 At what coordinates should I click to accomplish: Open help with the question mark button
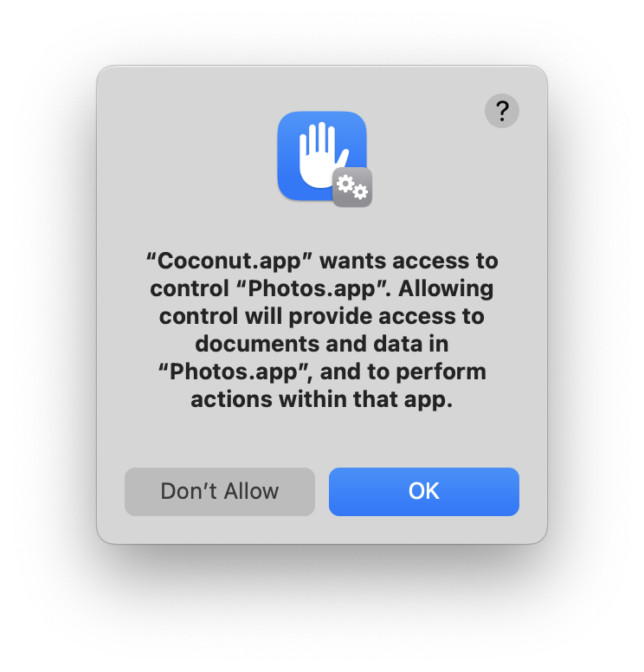(502, 111)
